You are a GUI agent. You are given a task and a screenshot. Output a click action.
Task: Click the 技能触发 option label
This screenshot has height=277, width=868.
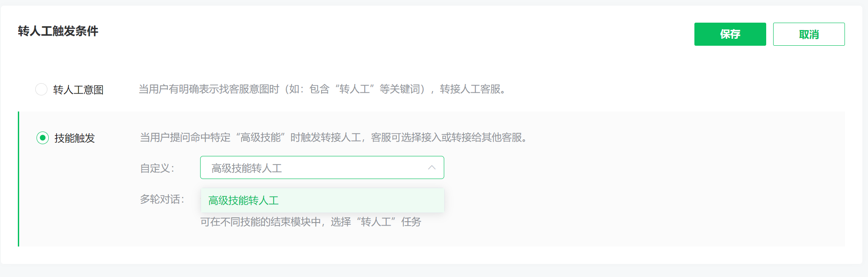(x=74, y=138)
